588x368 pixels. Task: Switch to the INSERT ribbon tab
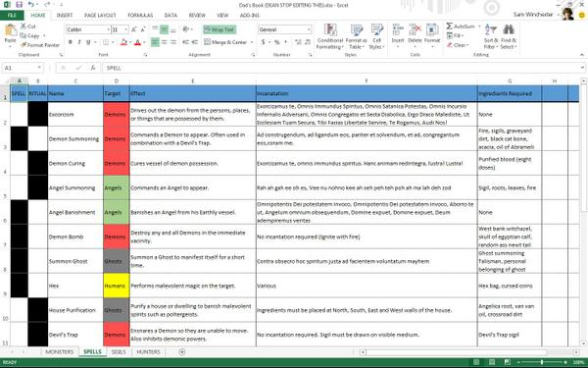click(x=65, y=15)
